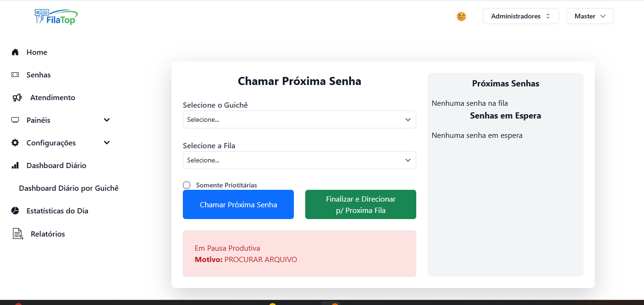Enable the Somente Priotitárias checkbox

tap(187, 185)
